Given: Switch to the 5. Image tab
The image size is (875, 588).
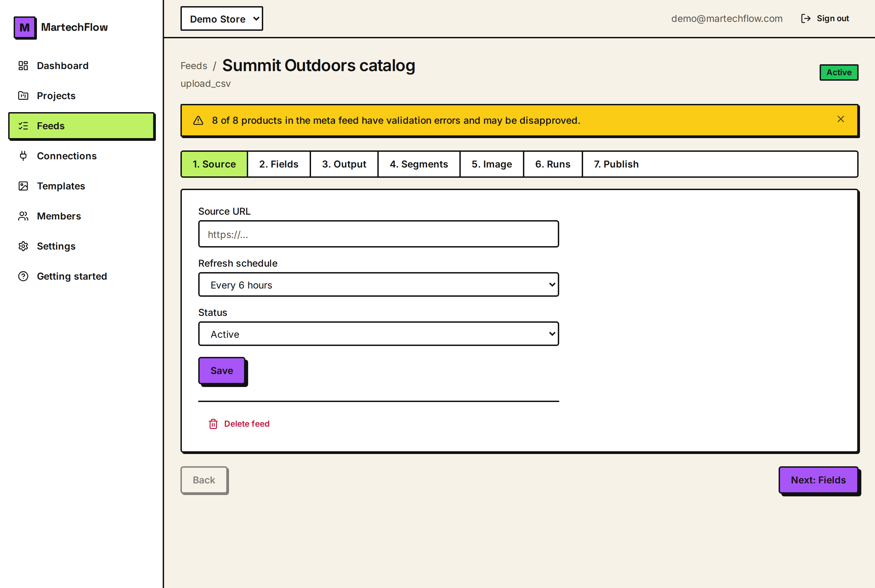Looking at the screenshot, I should pyautogui.click(x=492, y=164).
